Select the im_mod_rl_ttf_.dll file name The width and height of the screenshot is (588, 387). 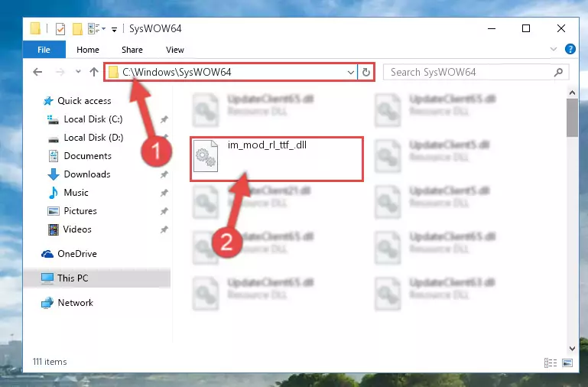(267, 145)
